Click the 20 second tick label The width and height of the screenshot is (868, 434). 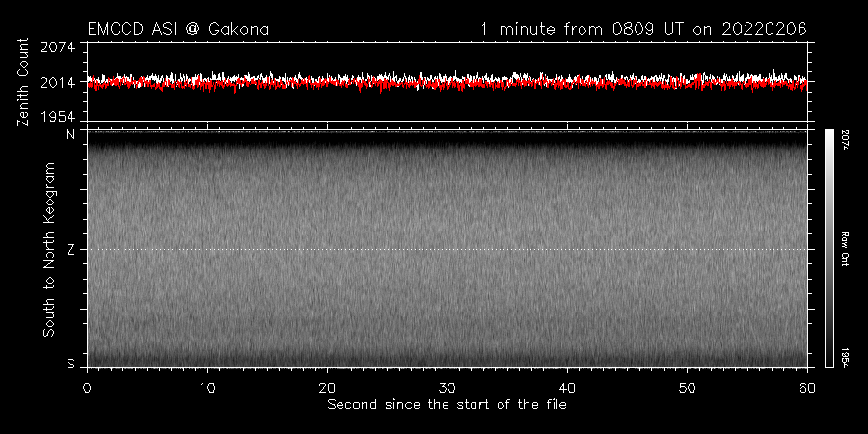click(327, 386)
